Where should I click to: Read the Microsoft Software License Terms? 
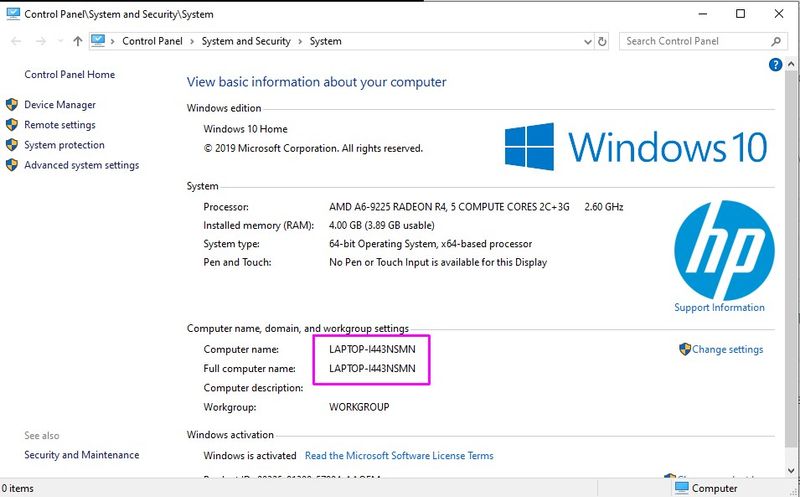coord(399,456)
